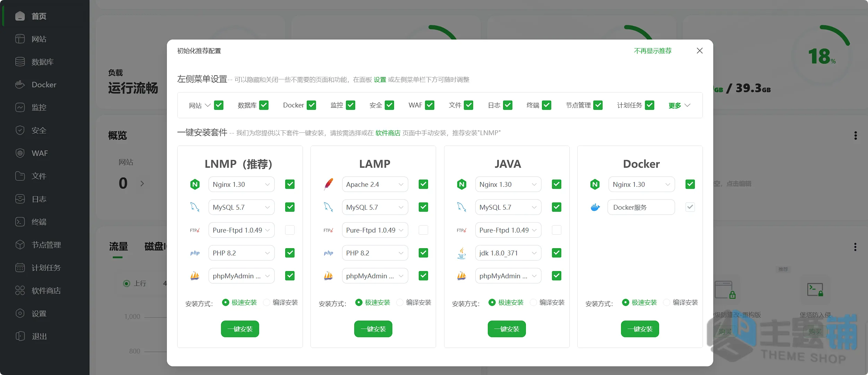Open MySQL 5.7 version dropdown in LNMP
Viewport: 868px width, 375px height.
coord(241,207)
